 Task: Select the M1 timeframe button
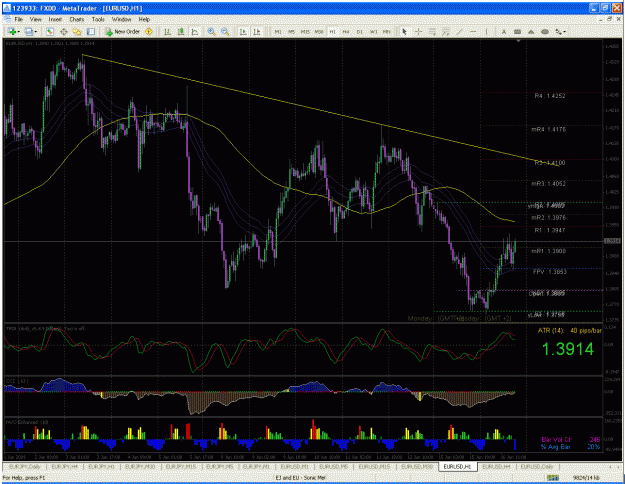coord(278,31)
